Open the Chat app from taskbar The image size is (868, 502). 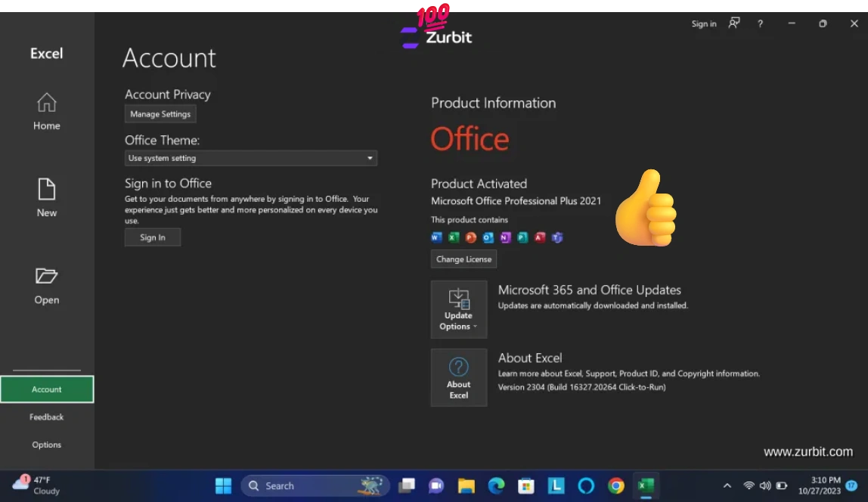click(436, 486)
